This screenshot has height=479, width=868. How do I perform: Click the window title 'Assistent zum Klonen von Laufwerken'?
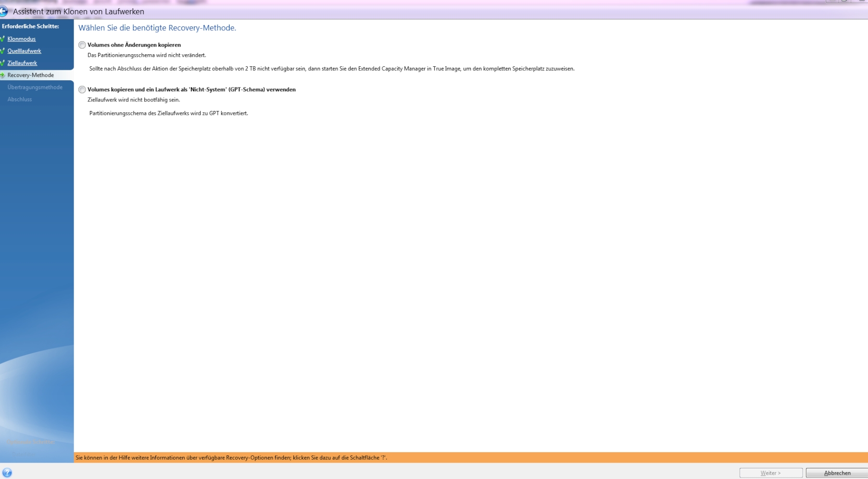coord(78,12)
